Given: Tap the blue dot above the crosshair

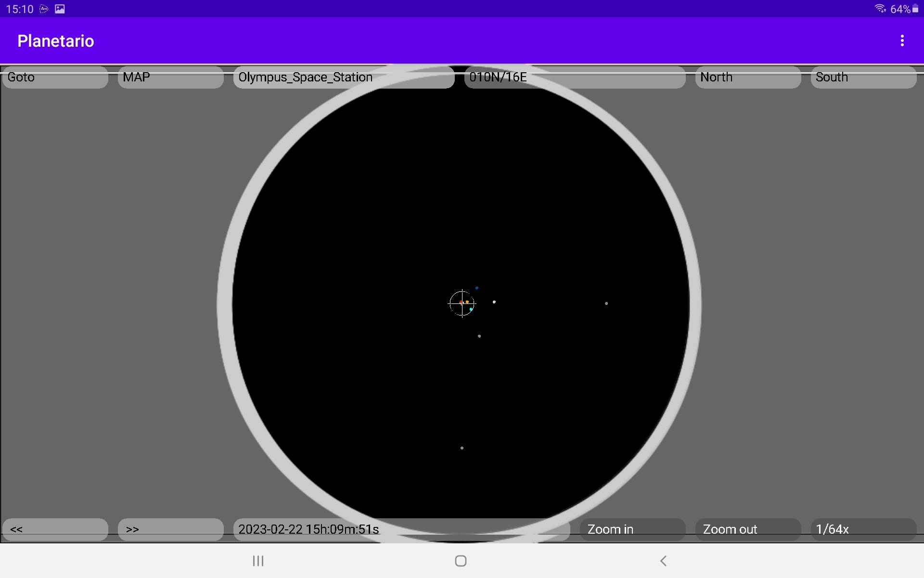Looking at the screenshot, I should coord(477,288).
